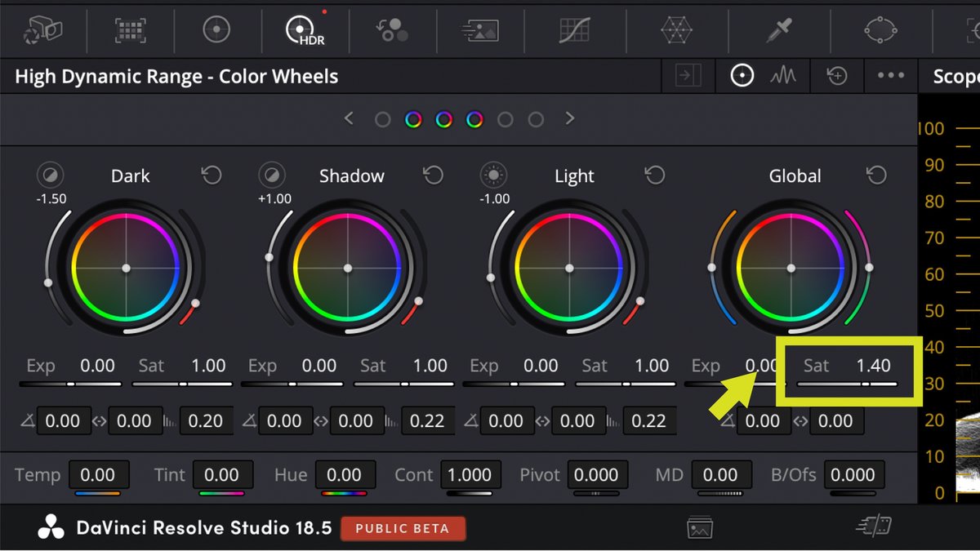Click the right arrow to show more wheel zones
The height and width of the screenshot is (551, 980).
coord(569,118)
